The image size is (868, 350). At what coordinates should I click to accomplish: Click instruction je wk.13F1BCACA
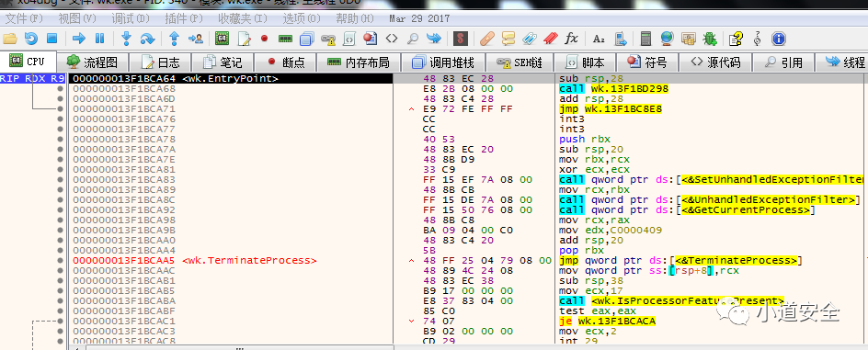coord(607,321)
